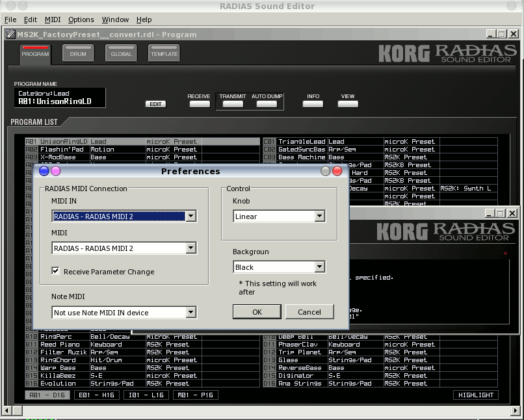Click the HIGHLIGHT button below the program list
524x420 pixels.
pyautogui.click(x=476, y=395)
